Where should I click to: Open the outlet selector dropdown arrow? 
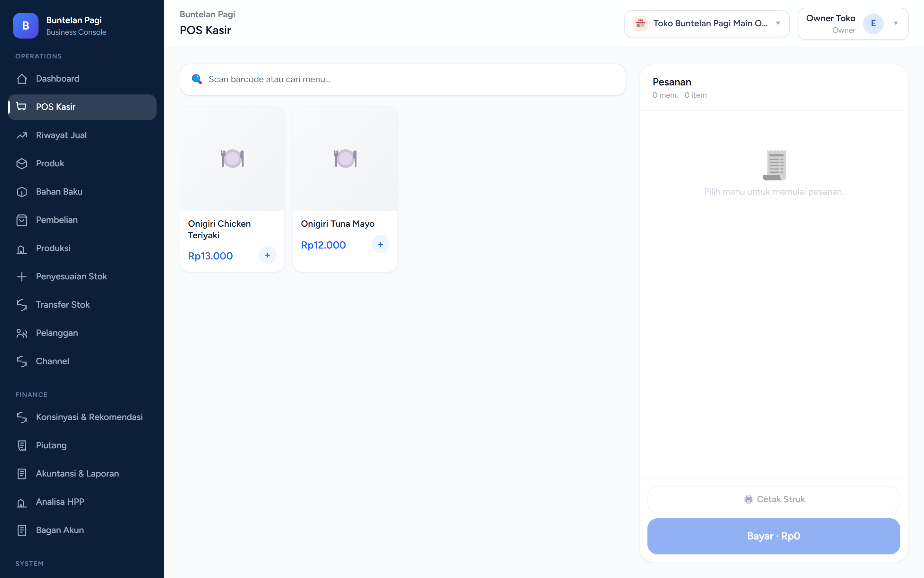click(778, 23)
